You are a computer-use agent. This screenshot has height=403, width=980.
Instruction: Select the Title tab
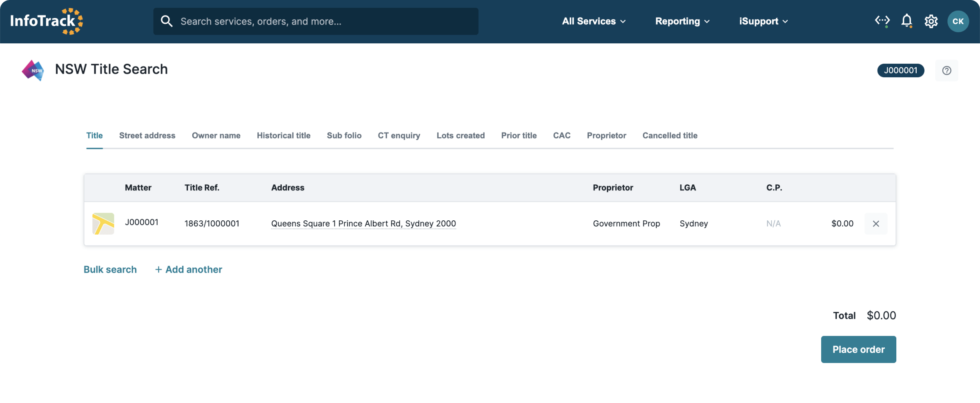[94, 135]
